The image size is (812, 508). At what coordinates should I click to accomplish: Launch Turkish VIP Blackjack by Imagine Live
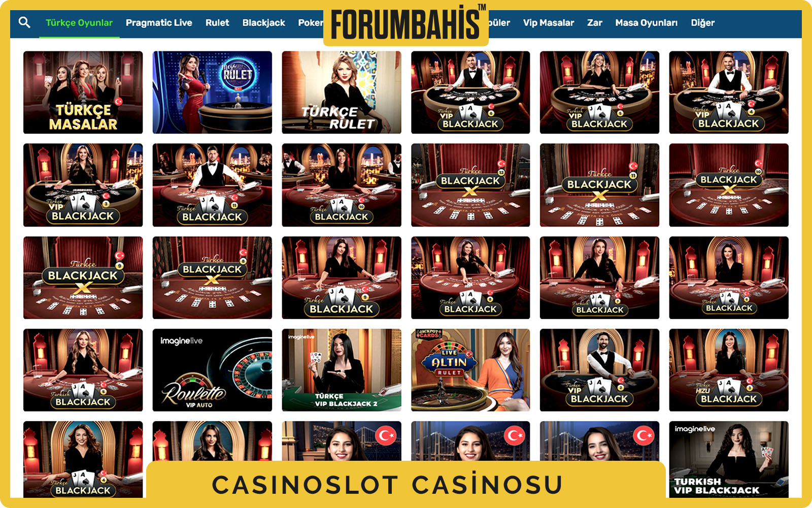(729, 459)
